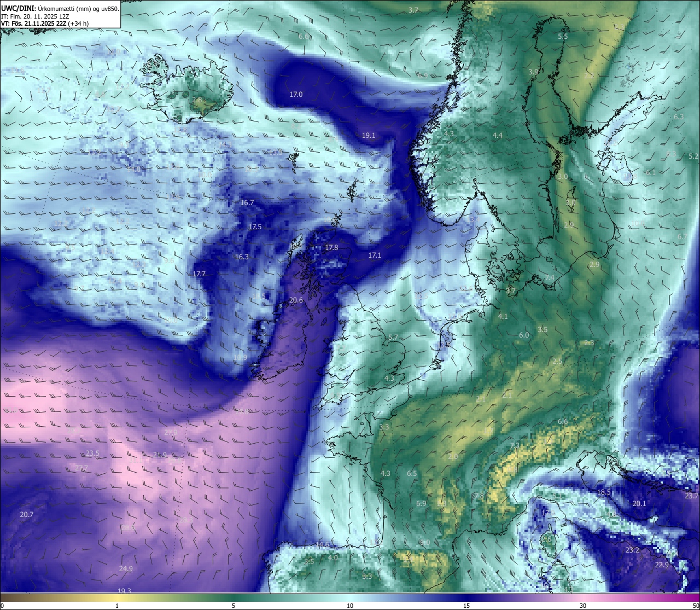Click the 22.9 map value

coord(662,565)
